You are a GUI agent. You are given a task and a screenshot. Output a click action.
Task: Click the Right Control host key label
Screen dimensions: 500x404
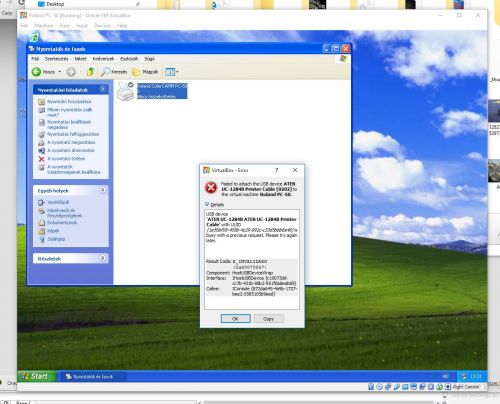[466, 387]
